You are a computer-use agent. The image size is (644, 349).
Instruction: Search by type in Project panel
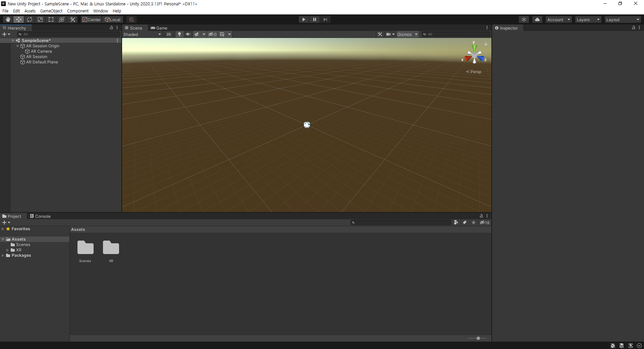(x=456, y=222)
